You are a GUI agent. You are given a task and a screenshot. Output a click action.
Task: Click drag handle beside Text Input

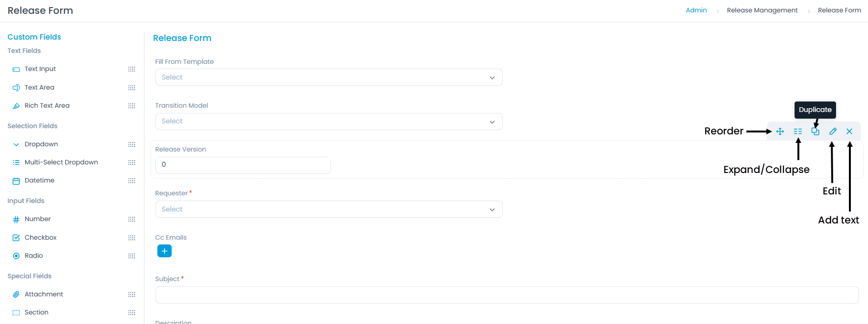132,69
